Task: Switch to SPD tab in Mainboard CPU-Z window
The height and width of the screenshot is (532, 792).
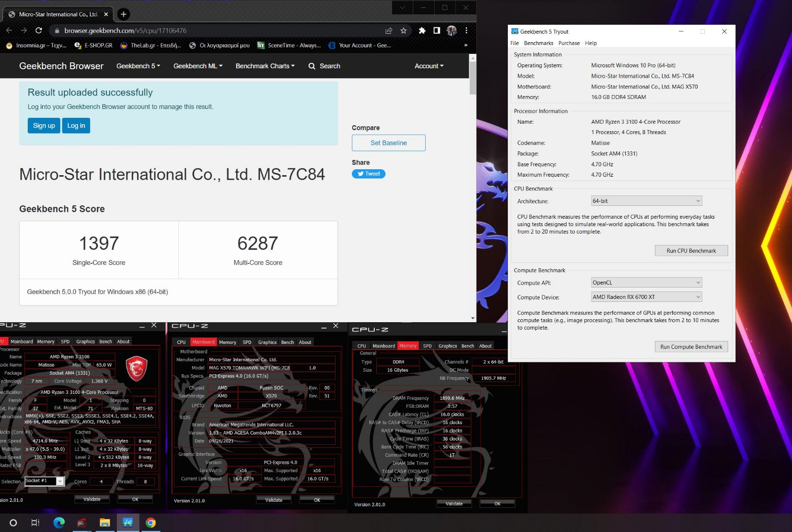Action: [247, 342]
